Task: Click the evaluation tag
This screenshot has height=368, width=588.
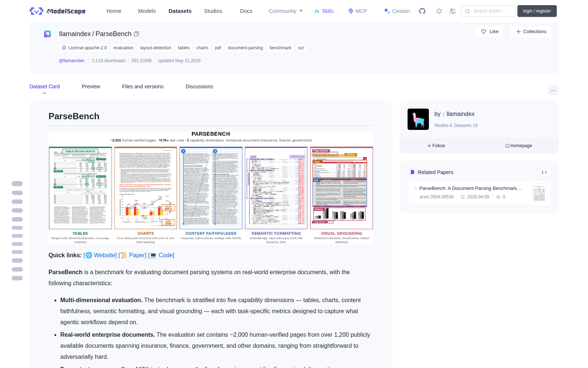Action: [x=123, y=48]
